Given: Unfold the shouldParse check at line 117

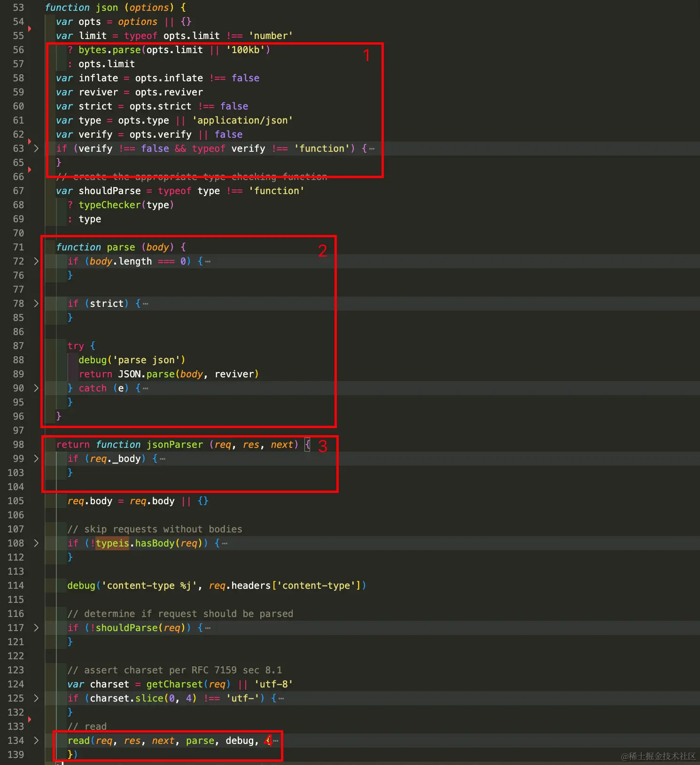Looking at the screenshot, I should [36, 628].
